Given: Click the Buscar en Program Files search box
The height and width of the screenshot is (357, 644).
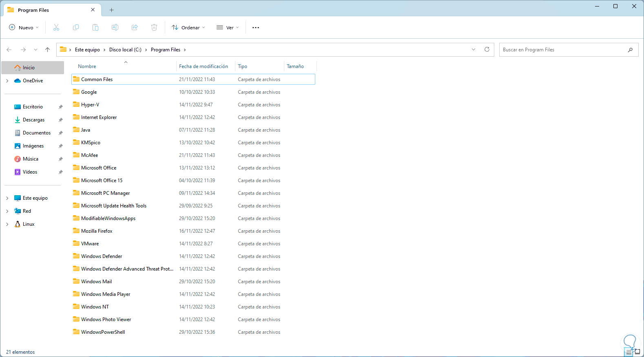Looking at the screenshot, I should [563, 50].
